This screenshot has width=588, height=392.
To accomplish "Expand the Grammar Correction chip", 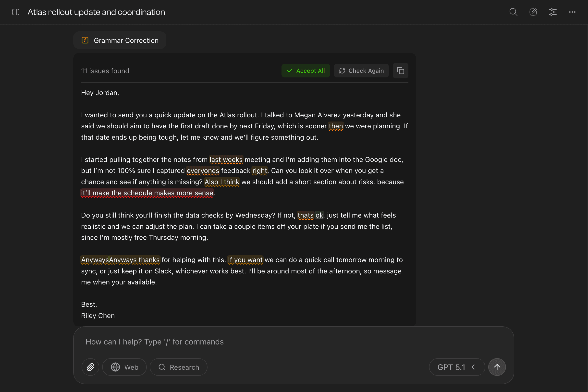I will coord(120,40).
